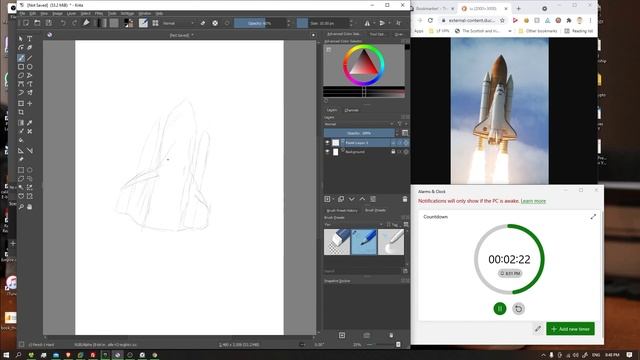Click Add new timer button
The height and width of the screenshot is (360, 640).
[570, 329]
